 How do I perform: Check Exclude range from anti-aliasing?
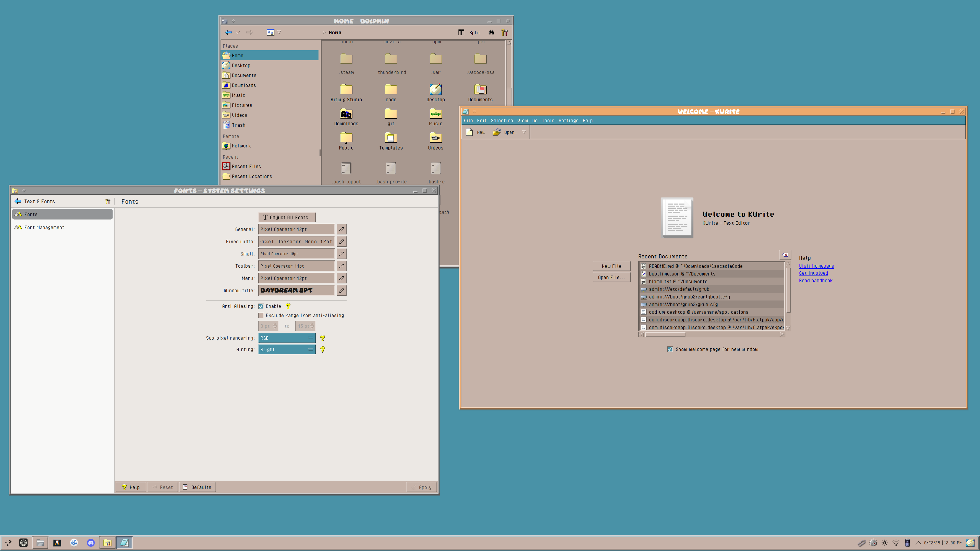pyautogui.click(x=261, y=315)
